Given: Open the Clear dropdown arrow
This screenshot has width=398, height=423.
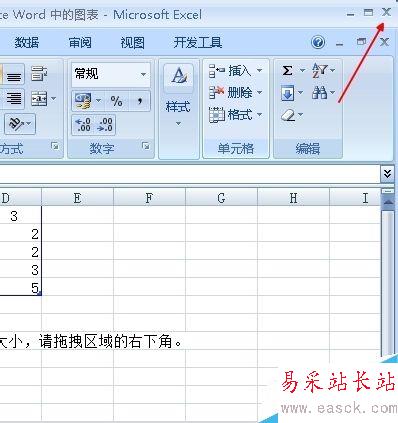Looking at the screenshot, I should [301, 115].
